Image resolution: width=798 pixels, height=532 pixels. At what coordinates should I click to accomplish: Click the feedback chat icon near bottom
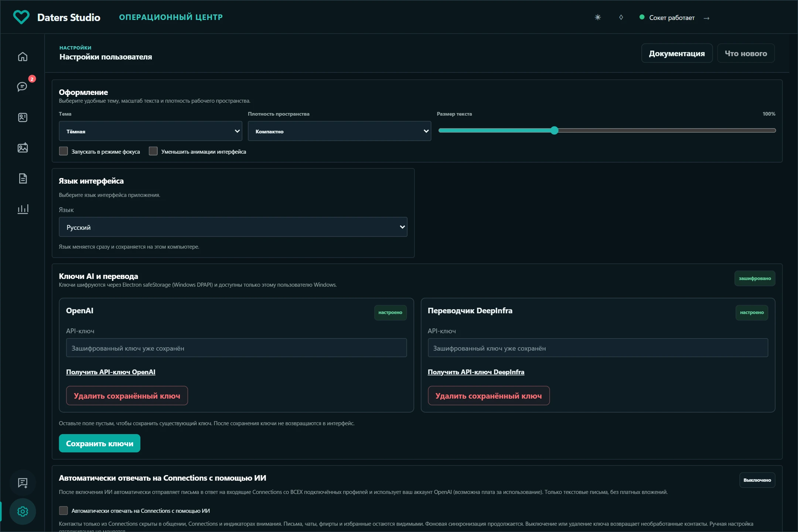[23, 482]
